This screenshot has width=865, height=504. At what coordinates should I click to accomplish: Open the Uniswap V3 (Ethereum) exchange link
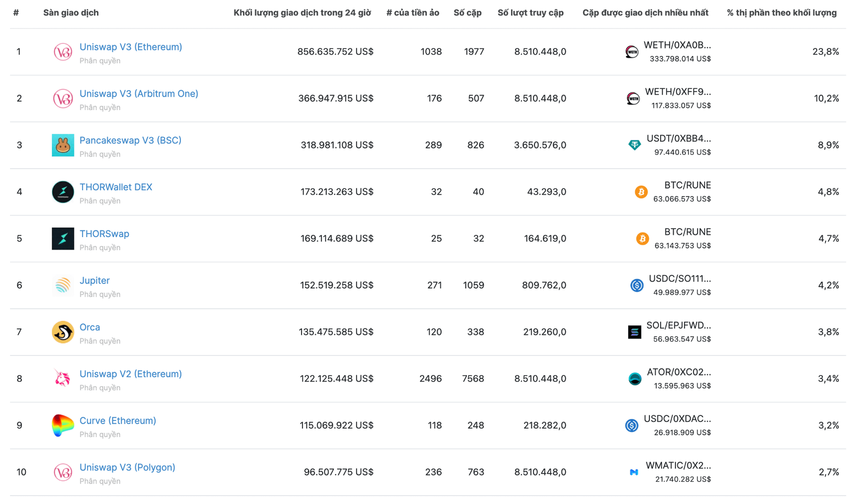131,47
